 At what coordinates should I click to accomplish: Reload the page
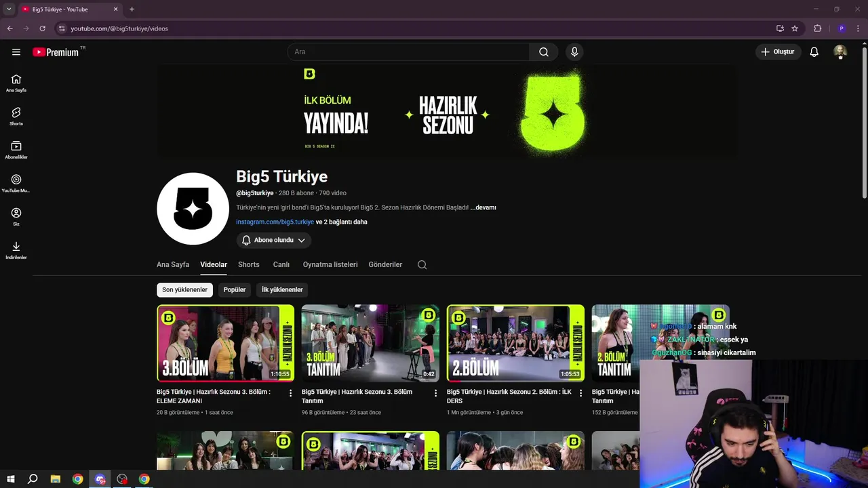click(x=43, y=28)
